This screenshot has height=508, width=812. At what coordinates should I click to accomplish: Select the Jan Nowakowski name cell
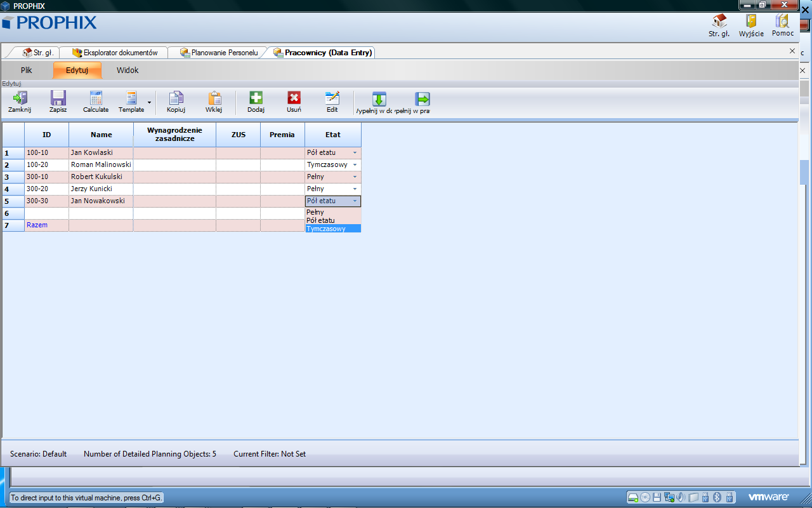(x=101, y=201)
